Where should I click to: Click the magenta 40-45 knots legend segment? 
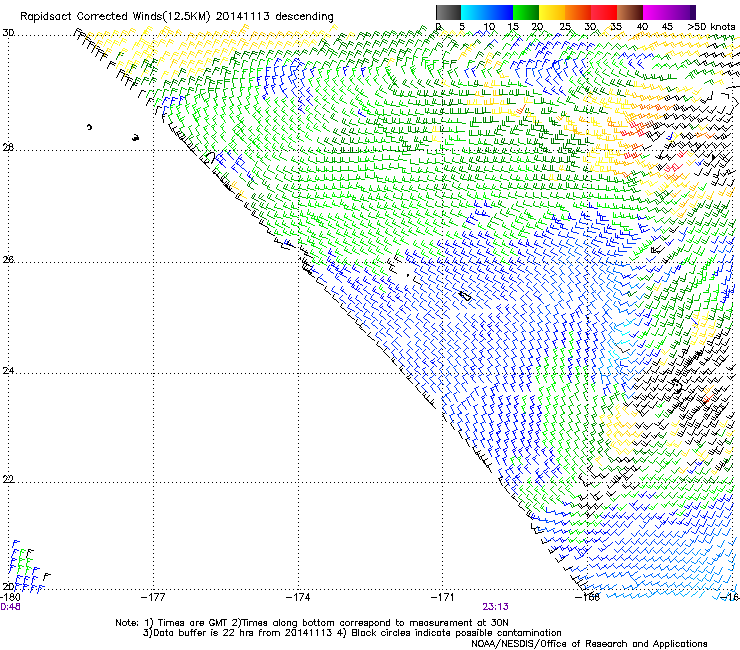click(656, 12)
